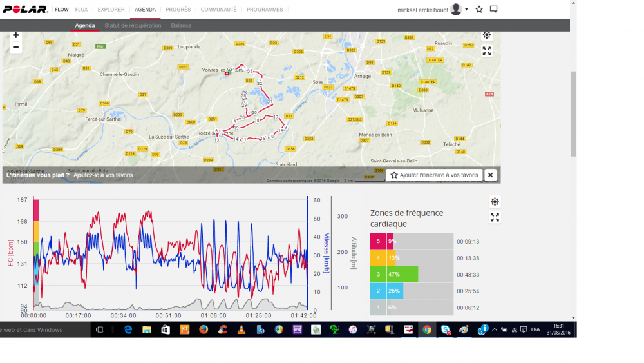Dismiss the route favorites banner
Screen dimensions: 644x363
pyautogui.click(x=491, y=175)
